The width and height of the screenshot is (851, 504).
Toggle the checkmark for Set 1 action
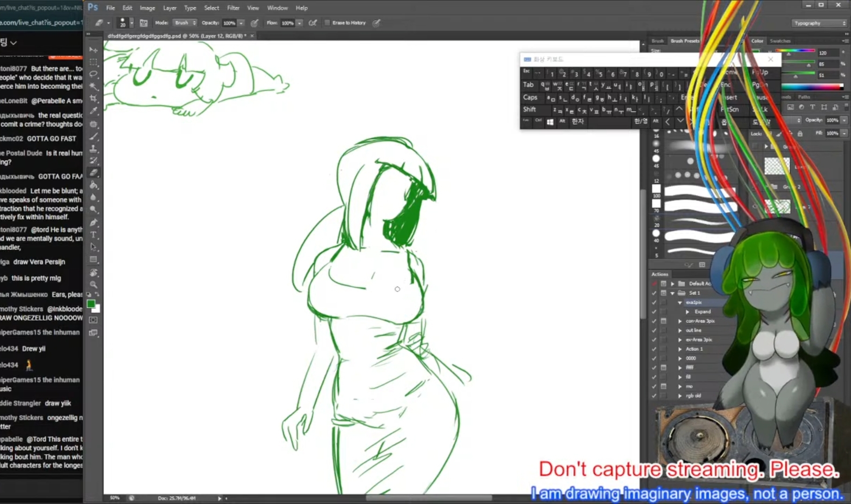pyautogui.click(x=654, y=293)
